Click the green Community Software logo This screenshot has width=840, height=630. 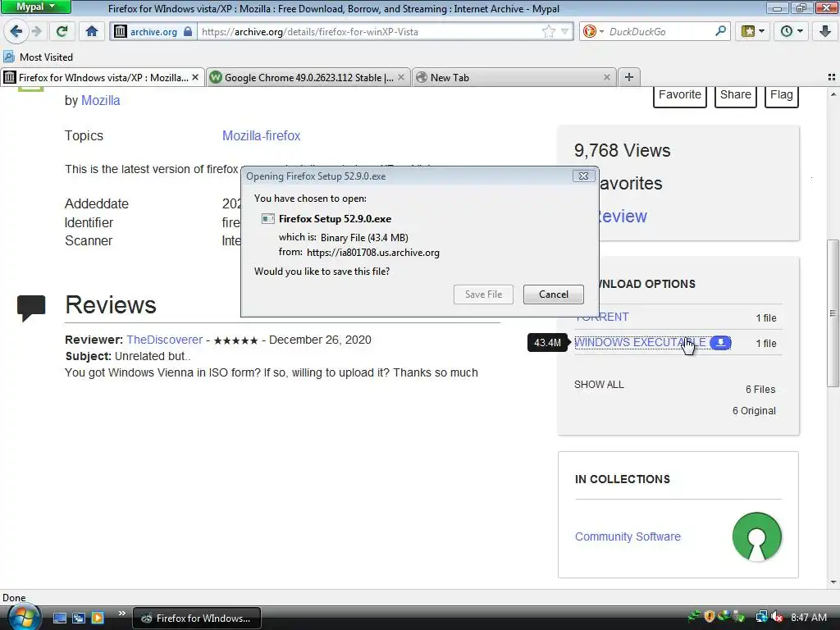click(757, 536)
